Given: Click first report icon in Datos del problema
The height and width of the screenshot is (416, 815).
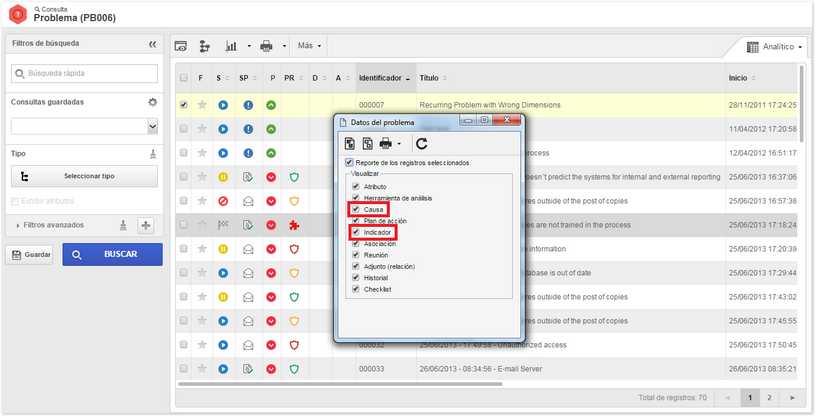Looking at the screenshot, I should (351, 144).
